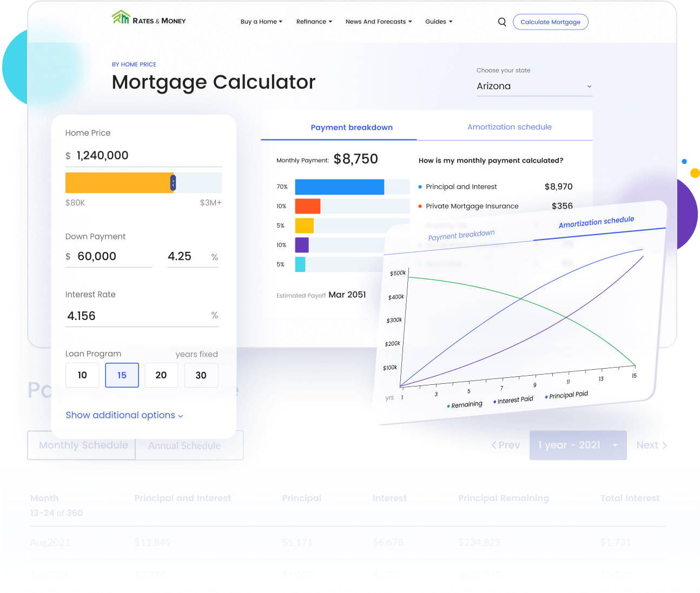
Task: Select the 15 years fixed loan option
Action: tap(122, 375)
